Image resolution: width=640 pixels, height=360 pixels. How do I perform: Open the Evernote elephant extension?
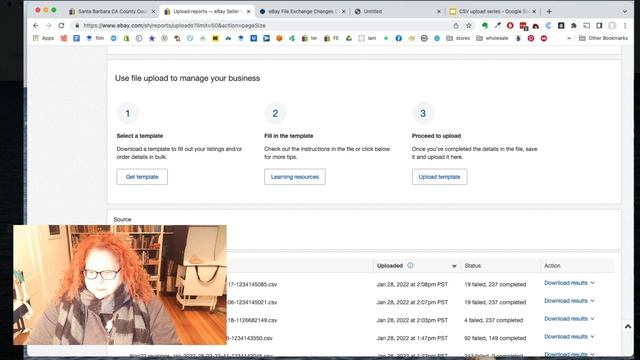[484, 25]
